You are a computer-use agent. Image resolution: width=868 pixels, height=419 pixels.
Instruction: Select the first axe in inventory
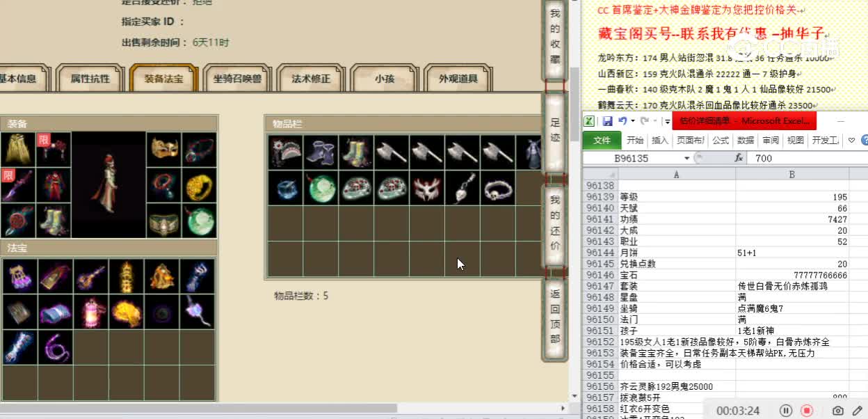click(392, 152)
